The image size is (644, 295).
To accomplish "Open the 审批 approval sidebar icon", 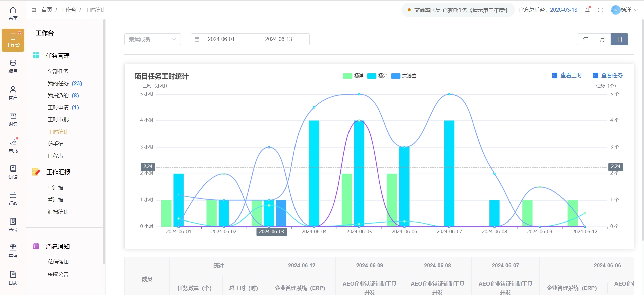I will tap(13, 146).
